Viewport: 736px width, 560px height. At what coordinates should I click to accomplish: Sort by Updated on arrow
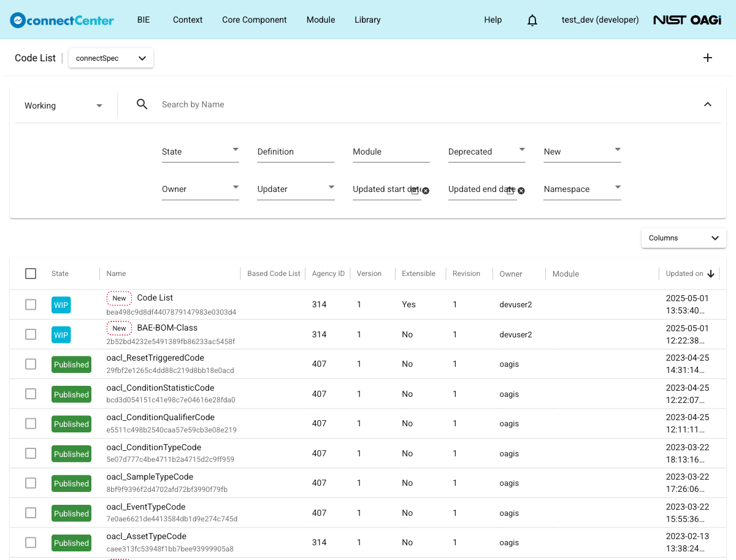711,274
